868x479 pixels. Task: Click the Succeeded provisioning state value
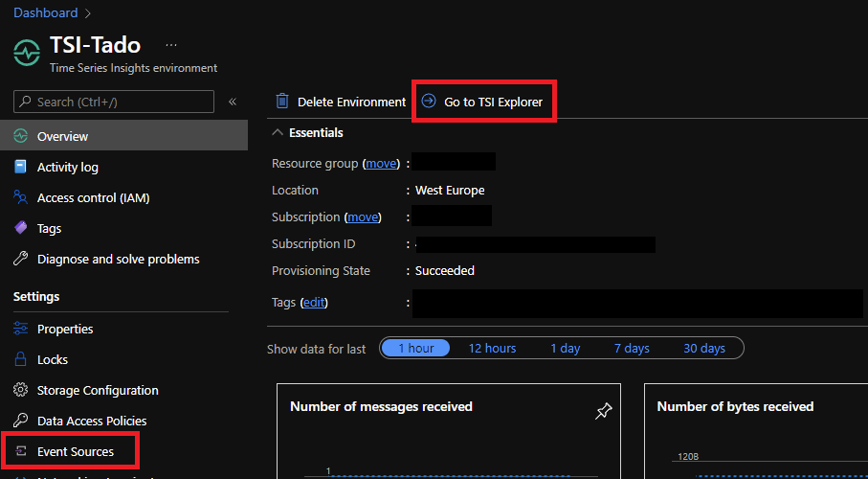coord(444,271)
